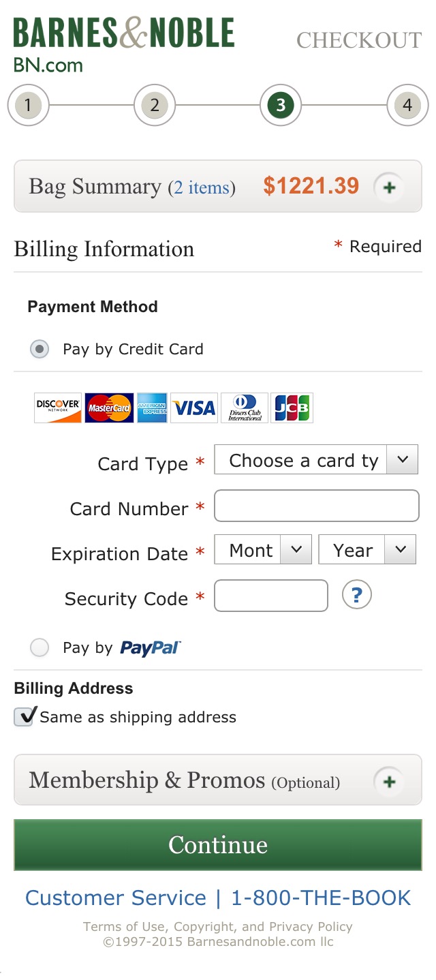
Task: Expand Membership & Promos section
Action: 388,782
